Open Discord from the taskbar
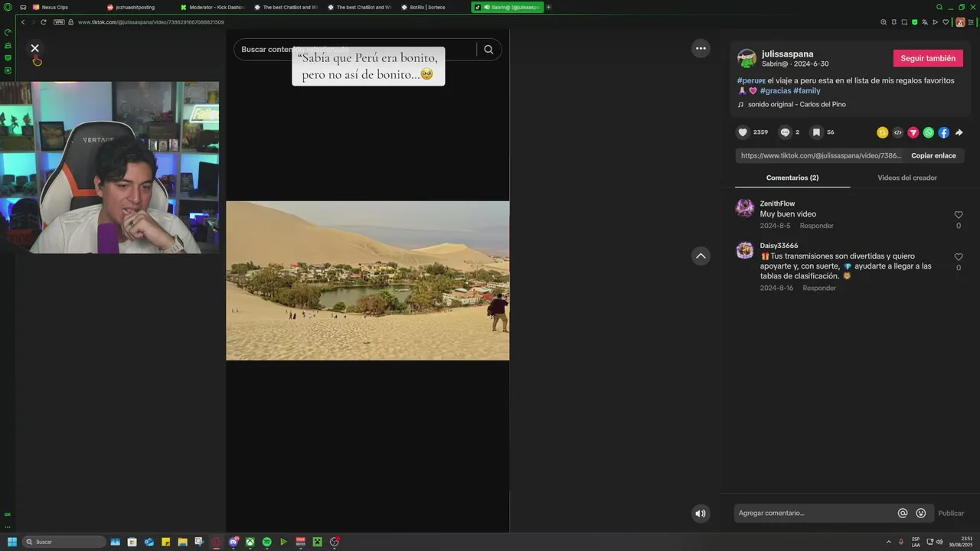This screenshot has width=980, height=551. coord(234,542)
